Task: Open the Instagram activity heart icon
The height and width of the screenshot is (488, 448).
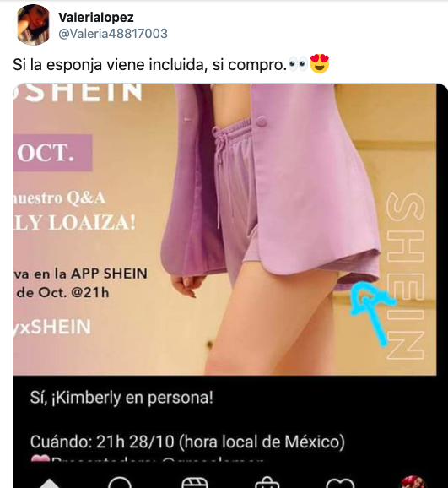Action: pyautogui.click(x=340, y=483)
